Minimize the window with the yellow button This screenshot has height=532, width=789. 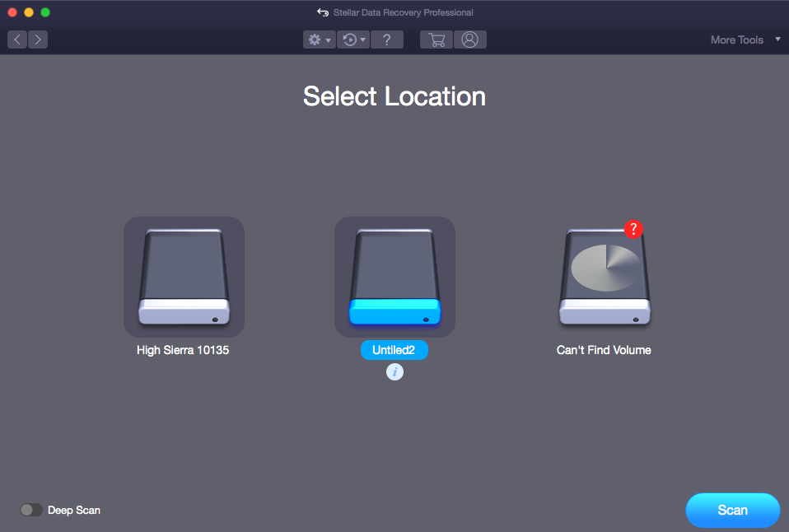[29, 12]
